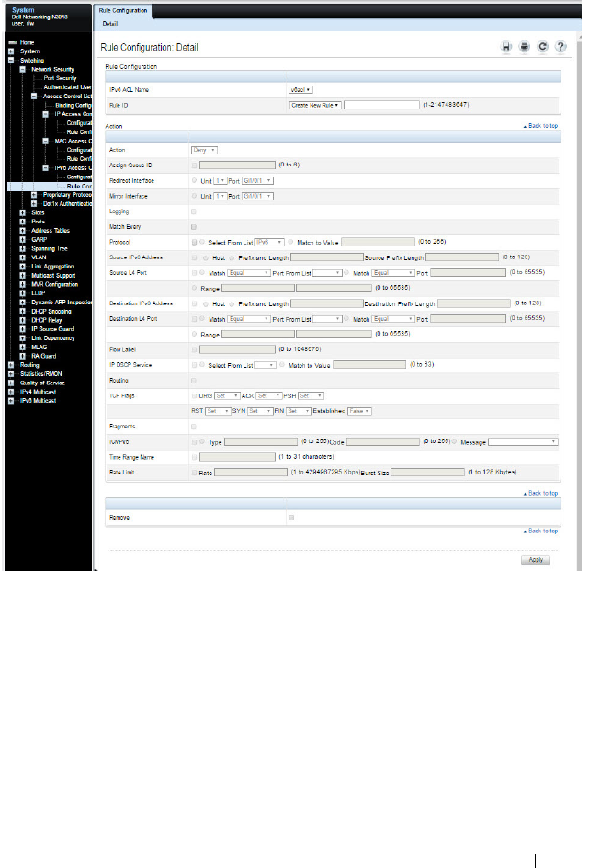Select the Redirect Interface radio button
The image size is (589, 868).
pos(194,180)
